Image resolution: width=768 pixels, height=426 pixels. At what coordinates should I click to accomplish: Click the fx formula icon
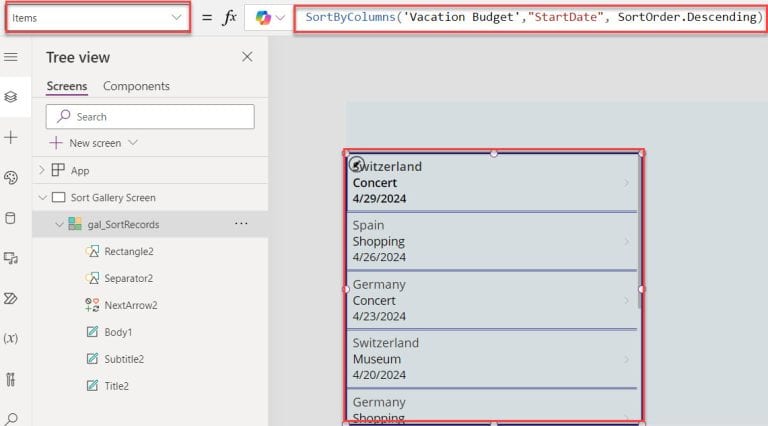(x=230, y=18)
